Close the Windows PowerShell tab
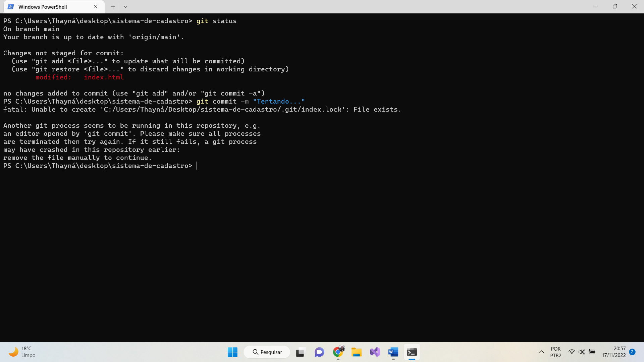The image size is (644, 362). [96, 7]
